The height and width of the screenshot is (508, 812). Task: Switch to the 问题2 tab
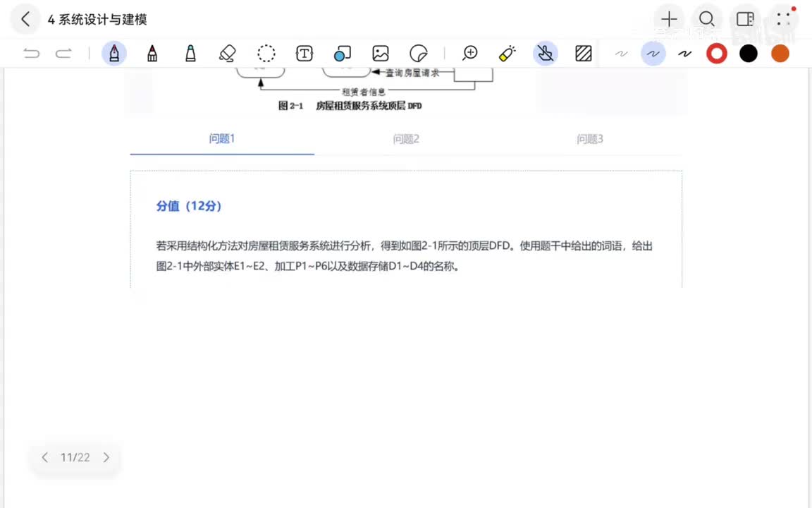[x=406, y=139]
